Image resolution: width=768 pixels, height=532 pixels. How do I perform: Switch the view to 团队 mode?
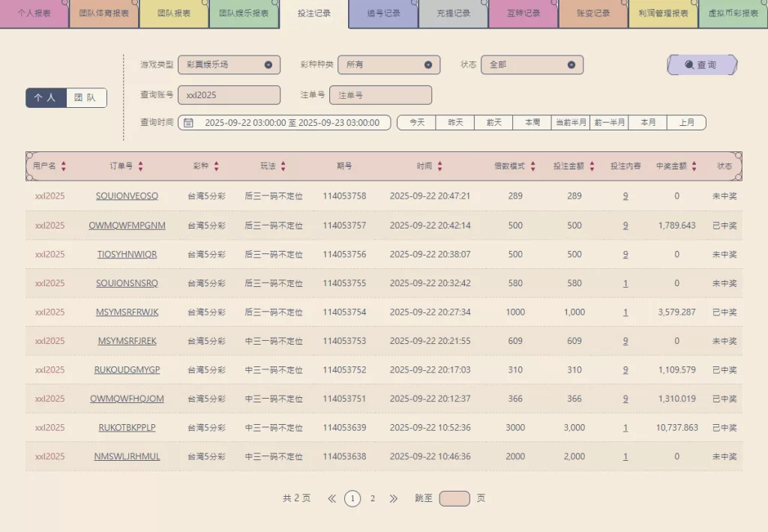(86, 98)
